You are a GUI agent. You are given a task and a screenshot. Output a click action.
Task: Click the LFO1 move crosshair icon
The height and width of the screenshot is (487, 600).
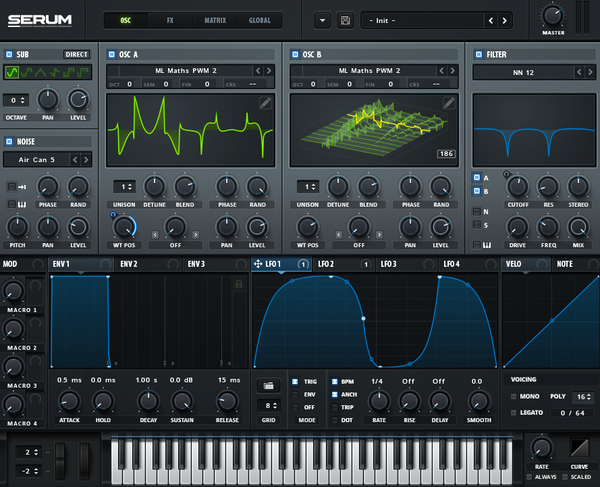pos(258,264)
